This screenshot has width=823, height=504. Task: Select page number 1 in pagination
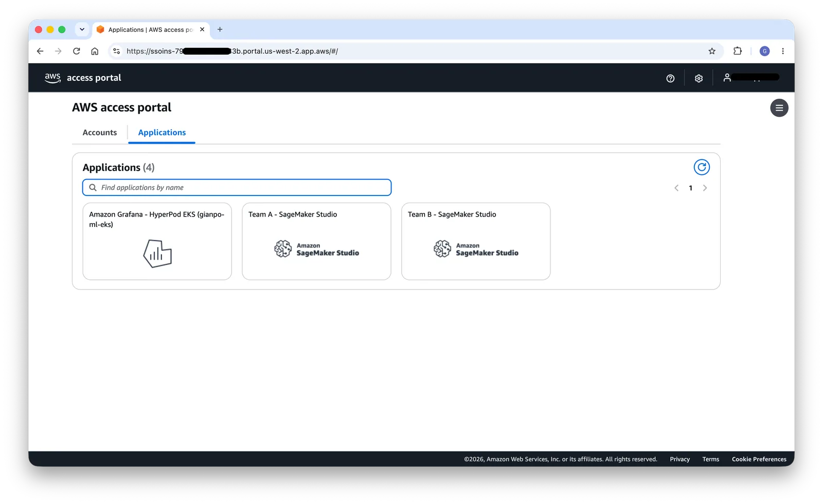[690, 188]
